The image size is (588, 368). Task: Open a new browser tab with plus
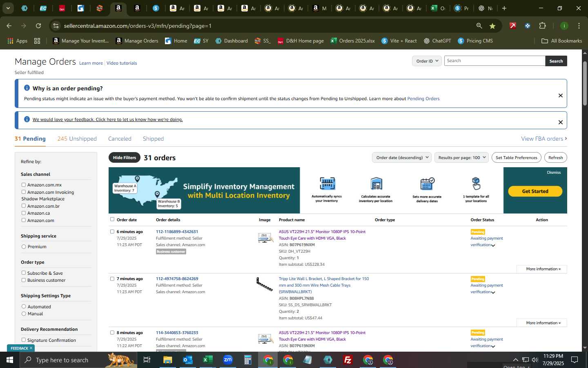pyautogui.click(x=504, y=8)
